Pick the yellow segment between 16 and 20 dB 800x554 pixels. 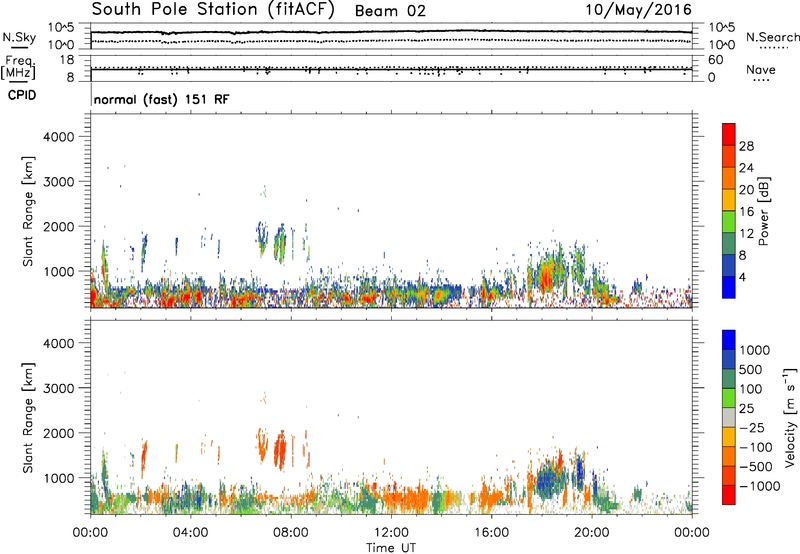point(729,199)
